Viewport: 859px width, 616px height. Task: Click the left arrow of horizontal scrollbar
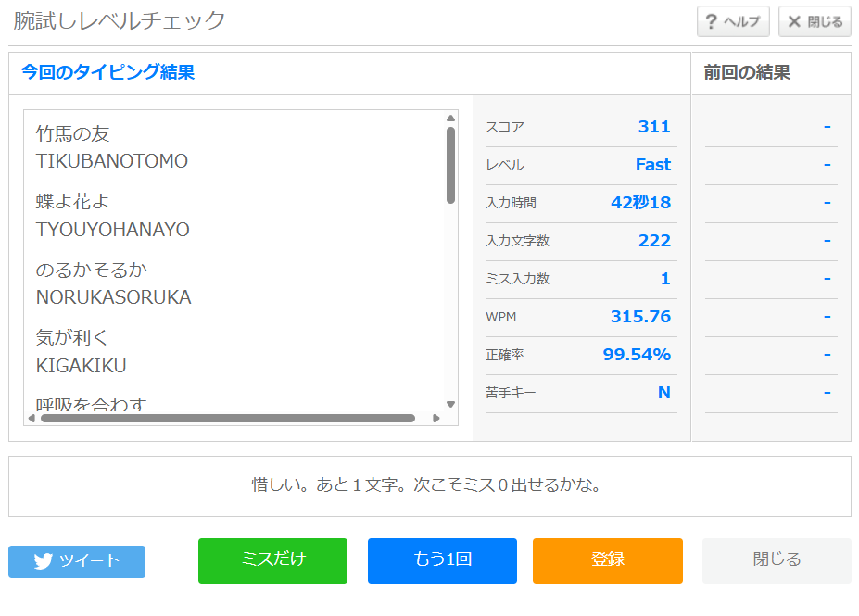(x=32, y=419)
